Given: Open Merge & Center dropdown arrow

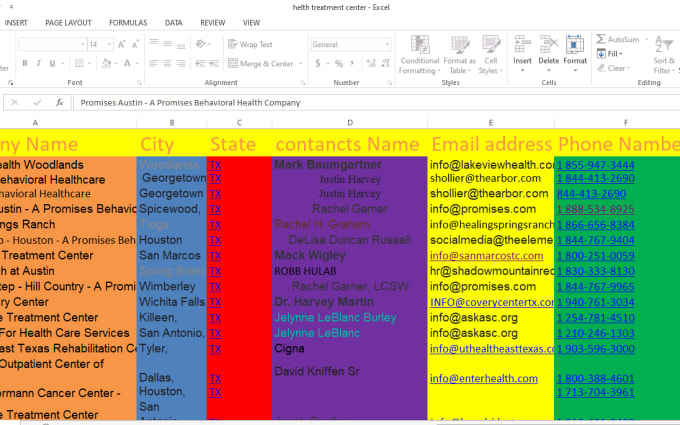Looking at the screenshot, I should click(x=300, y=64).
